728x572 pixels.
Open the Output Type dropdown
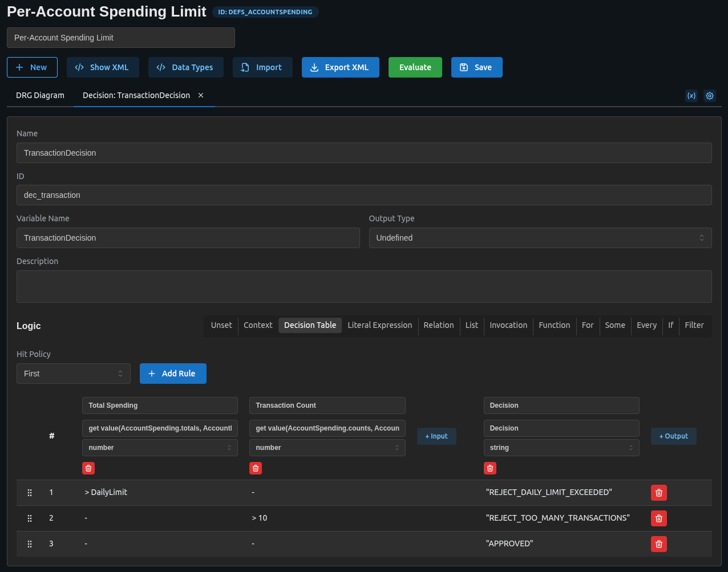pos(540,238)
